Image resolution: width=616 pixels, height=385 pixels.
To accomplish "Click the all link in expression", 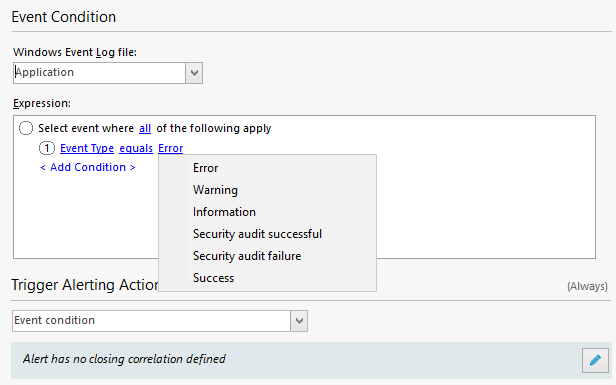I will pos(145,128).
